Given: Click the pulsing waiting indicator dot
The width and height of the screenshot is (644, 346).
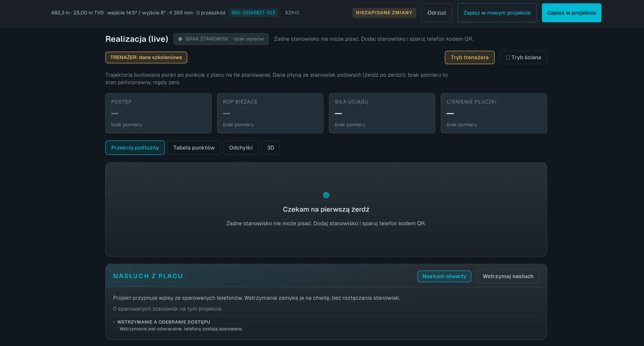Looking at the screenshot, I should pyautogui.click(x=326, y=195).
